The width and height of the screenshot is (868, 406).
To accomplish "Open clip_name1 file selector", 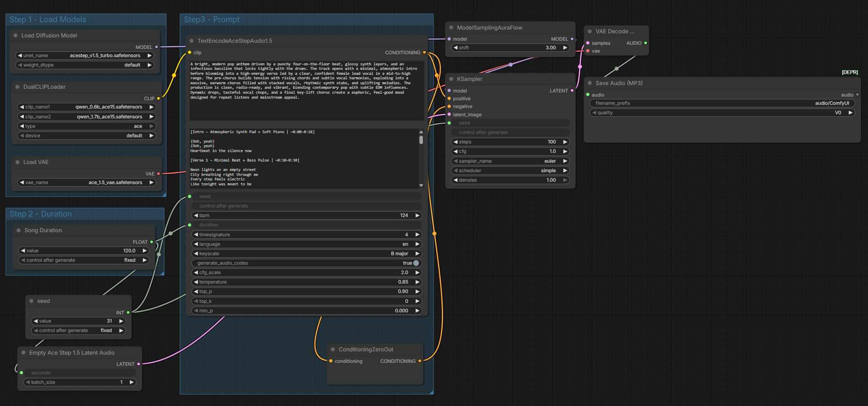I will [87, 107].
